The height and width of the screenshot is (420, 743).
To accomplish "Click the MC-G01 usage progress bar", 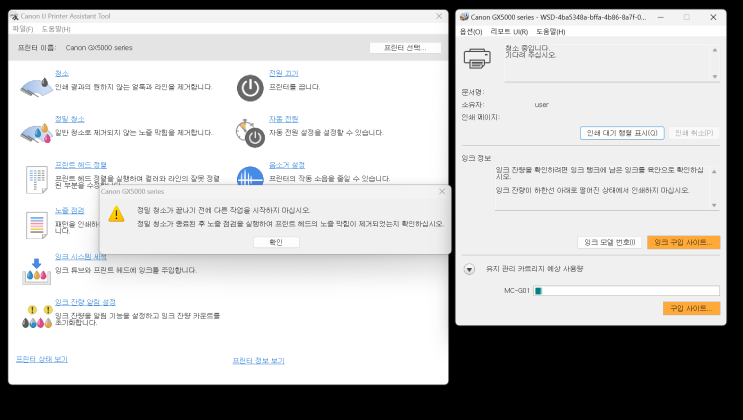I will (x=626, y=291).
